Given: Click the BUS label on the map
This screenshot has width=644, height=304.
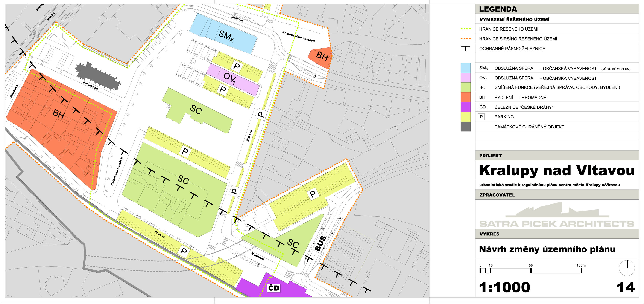Looking at the screenshot, I should click(x=320, y=243).
